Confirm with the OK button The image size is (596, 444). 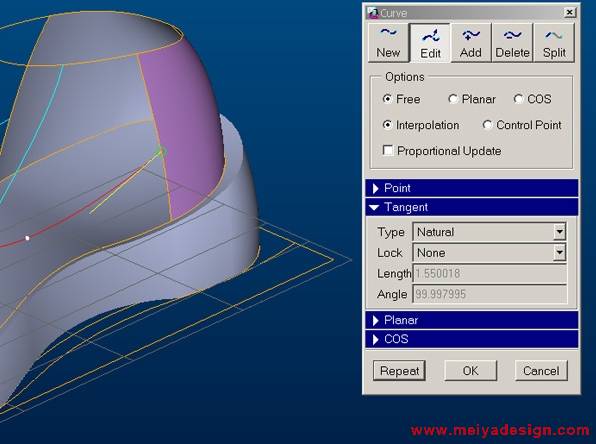(471, 371)
